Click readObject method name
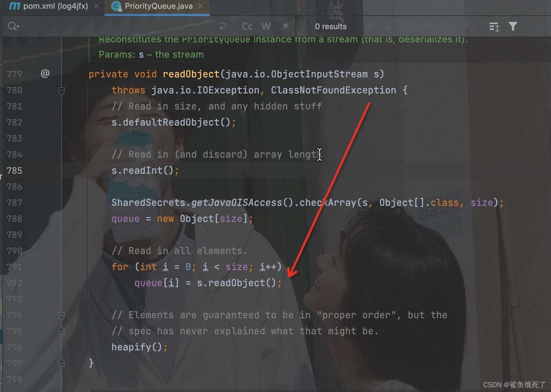 tap(191, 74)
